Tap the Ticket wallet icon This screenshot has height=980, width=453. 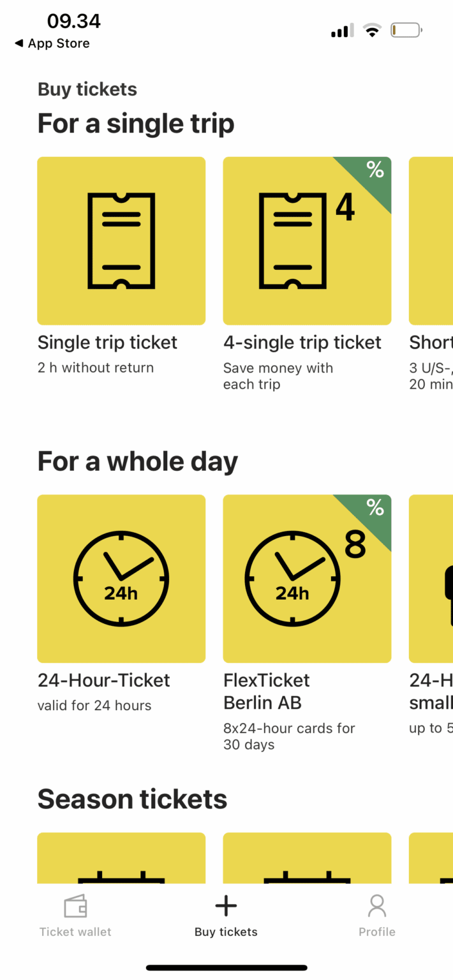tap(75, 905)
